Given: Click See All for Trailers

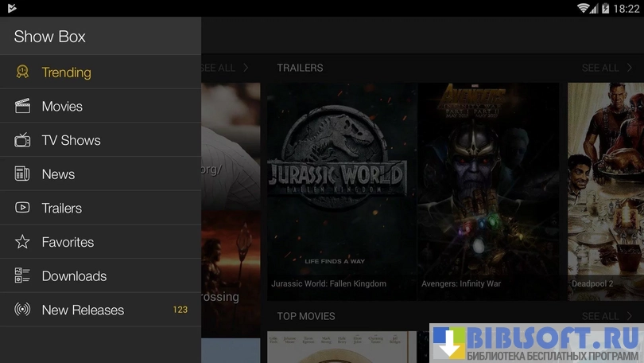Looking at the screenshot, I should pyautogui.click(x=606, y=68).
